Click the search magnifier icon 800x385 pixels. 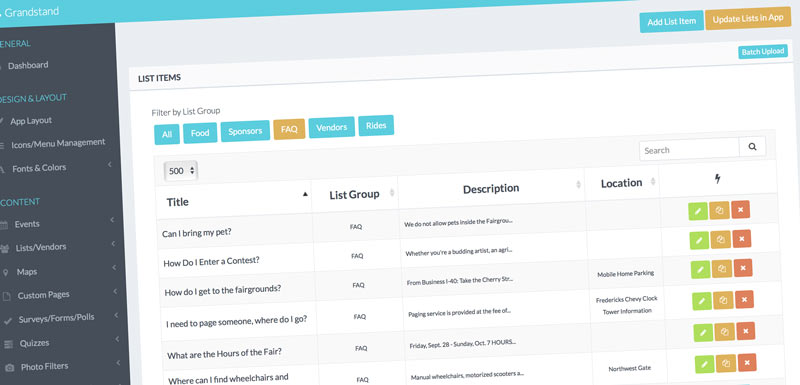coord(752,147)
